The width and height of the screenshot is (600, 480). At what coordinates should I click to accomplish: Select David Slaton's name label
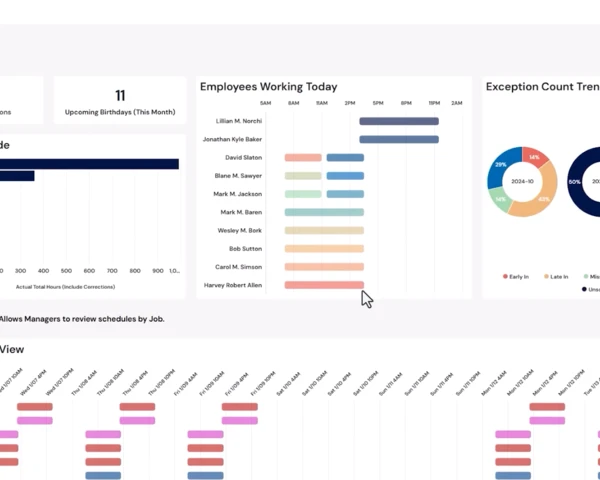pos(243,158)
